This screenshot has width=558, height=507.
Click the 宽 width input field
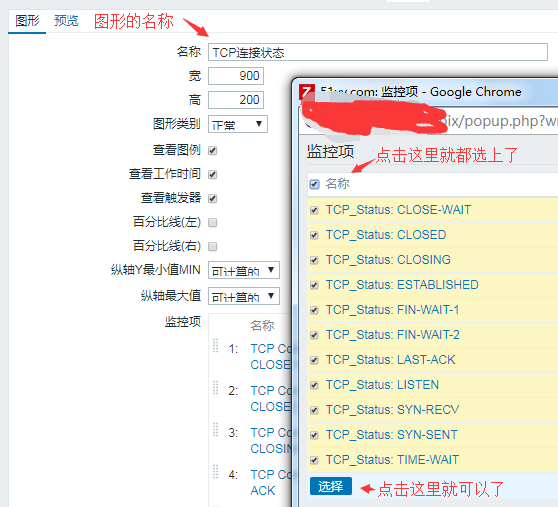tap(236, 76)
